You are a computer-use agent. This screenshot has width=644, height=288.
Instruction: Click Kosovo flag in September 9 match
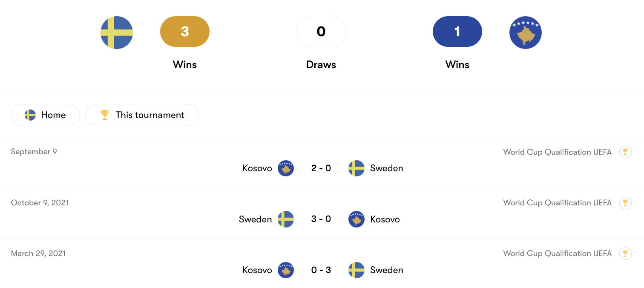pyautogui.click(x=286, y=168)
